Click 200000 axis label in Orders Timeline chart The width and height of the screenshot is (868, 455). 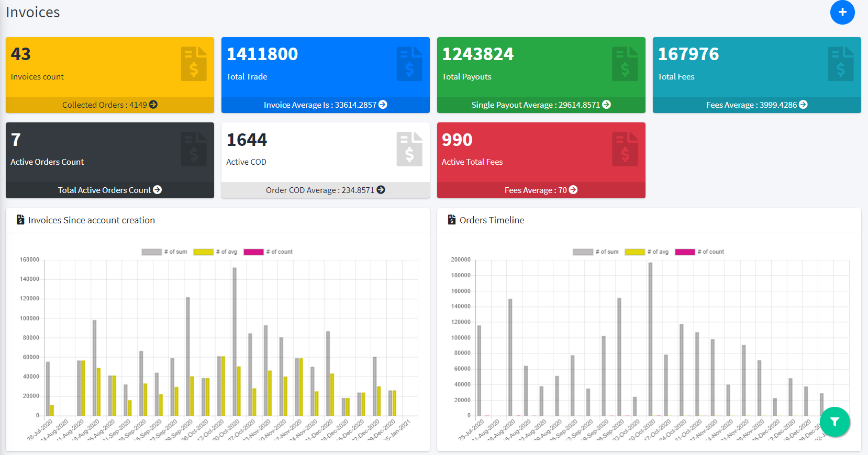click(x=461, y=259)
